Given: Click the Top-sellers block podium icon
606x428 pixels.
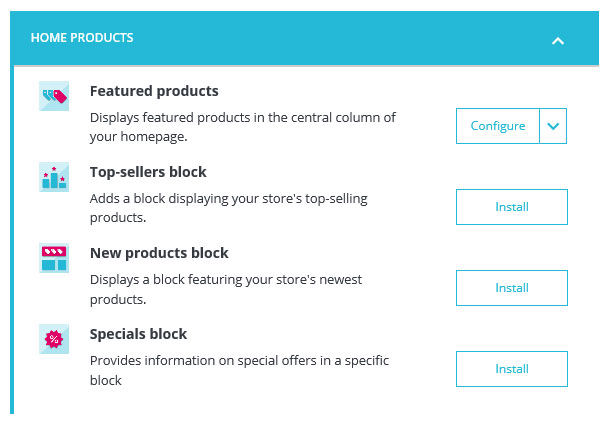Looking at the screenshot, I should (x=54, y=177).
